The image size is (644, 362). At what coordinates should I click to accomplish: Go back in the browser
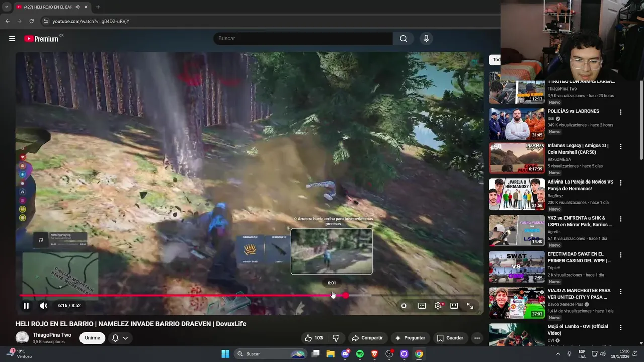coord(8,21)
